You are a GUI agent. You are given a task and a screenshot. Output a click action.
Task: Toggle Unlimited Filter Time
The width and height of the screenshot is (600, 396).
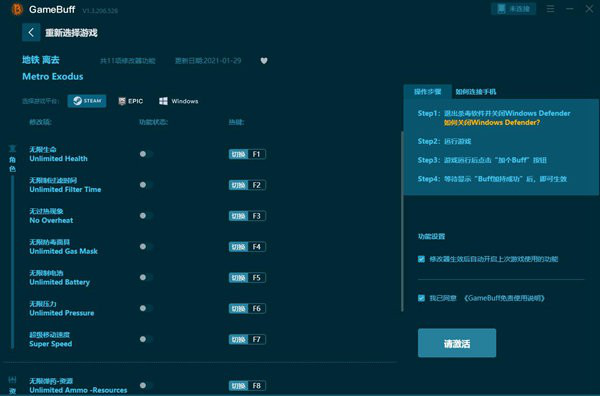pyautogui.click(x=146, y=185)
